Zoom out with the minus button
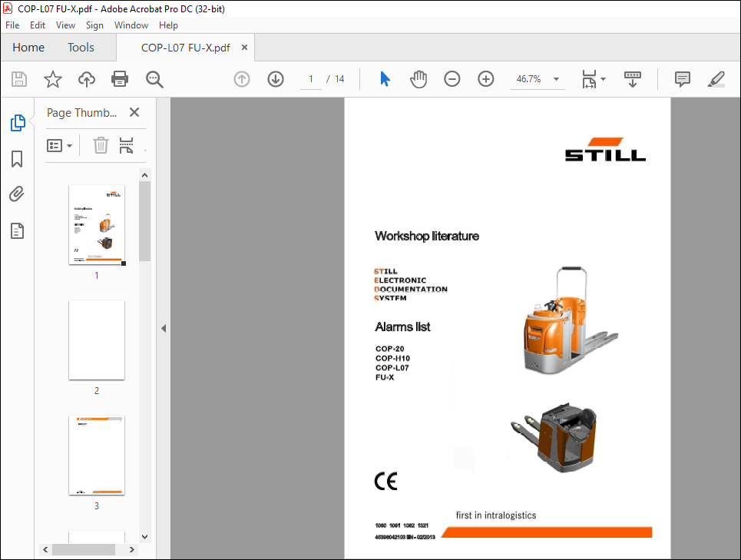This screenshot has width=741, height=560. click(x=452, y=79)
